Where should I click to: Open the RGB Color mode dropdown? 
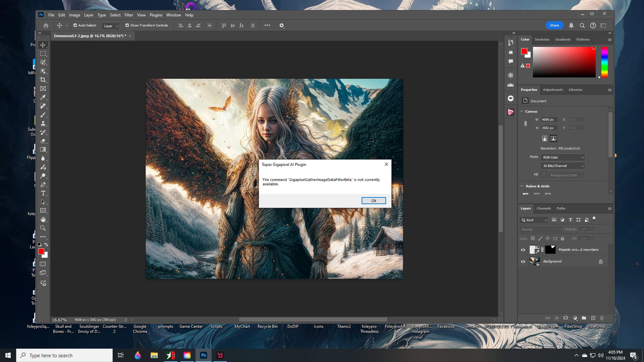coord(563,157)
